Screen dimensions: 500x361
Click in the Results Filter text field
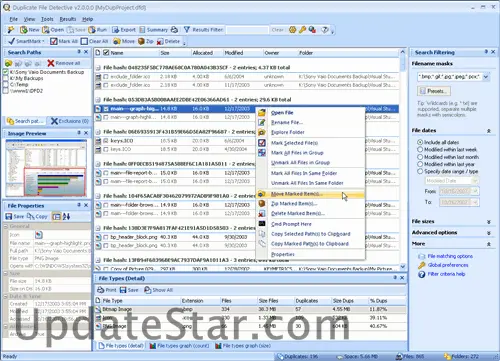tap(247, 30)
